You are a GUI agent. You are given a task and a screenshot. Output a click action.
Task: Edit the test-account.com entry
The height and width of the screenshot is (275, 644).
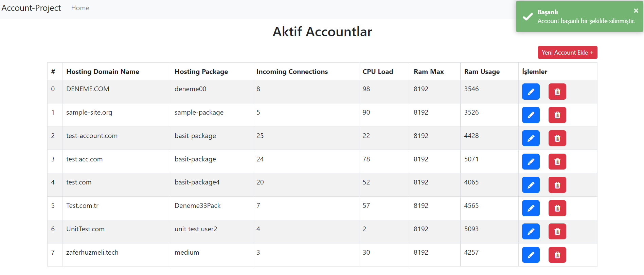coord(531,138)
